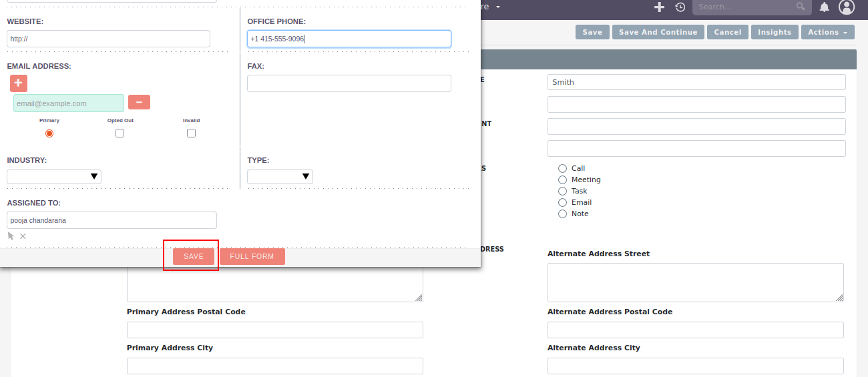The image size is (868, 377).
Task: Open the Insights button
Action: (x=775, y=32)
